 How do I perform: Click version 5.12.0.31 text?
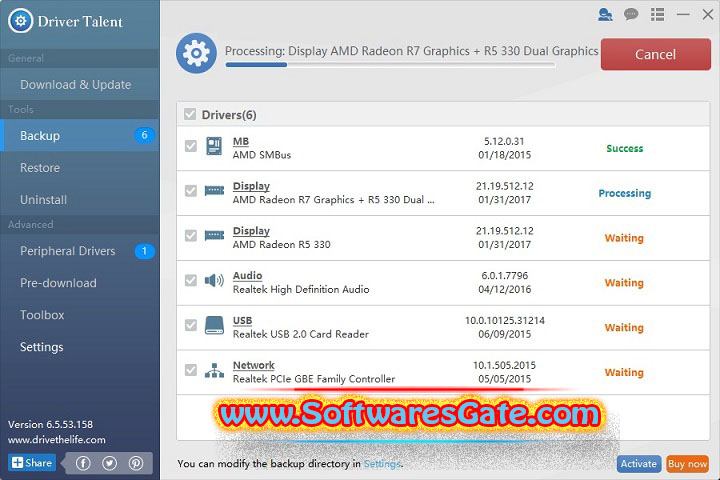pos(504,141)
